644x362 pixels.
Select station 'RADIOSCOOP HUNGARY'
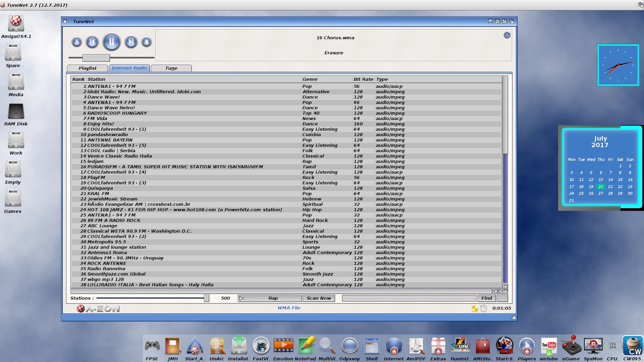click(x=286, y=113)
